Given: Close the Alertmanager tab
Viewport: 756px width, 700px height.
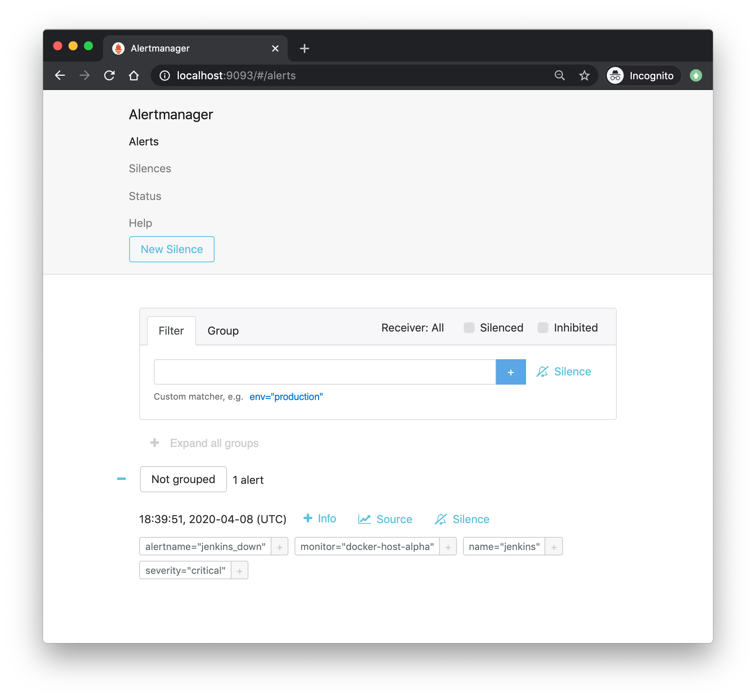Looking at the screenshot, I should [275, 48].
